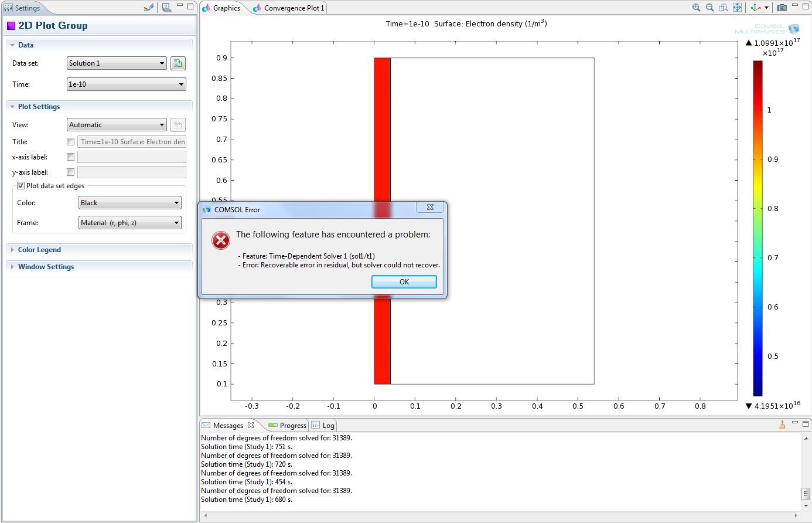Tick the x-axis label checkbox
Viewport: 812px width, 523px height.
[x=71, y=157]
